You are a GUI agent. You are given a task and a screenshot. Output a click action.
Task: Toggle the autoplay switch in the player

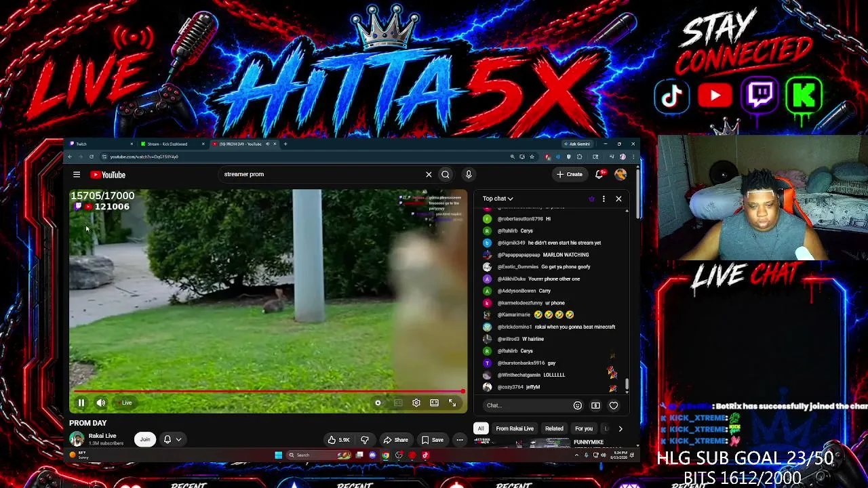pos(378,403)
